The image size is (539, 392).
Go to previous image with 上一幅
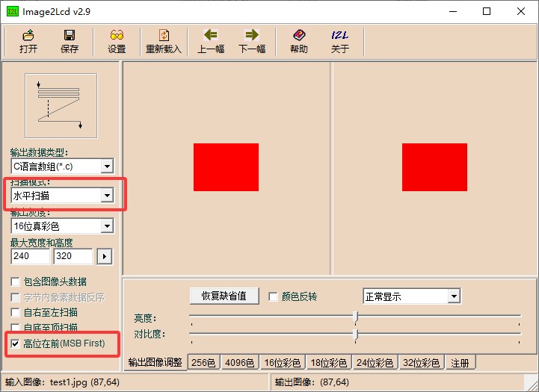coord(211,41)
